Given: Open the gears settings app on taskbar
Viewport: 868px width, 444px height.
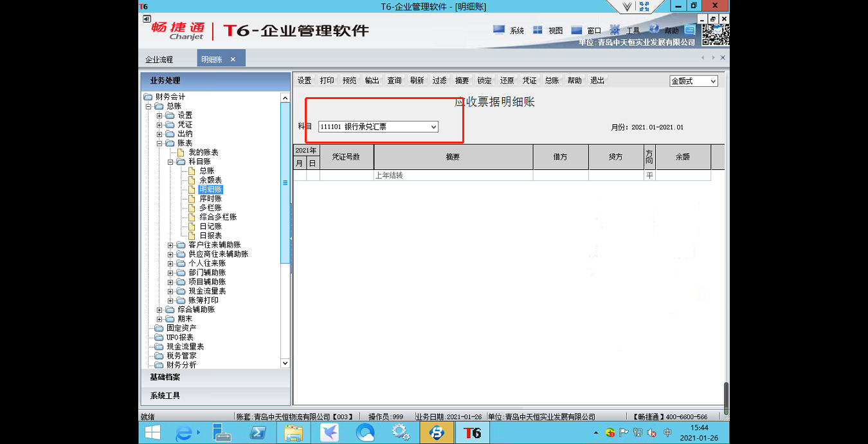Looking at the screenshot, I should coord(401,433).
